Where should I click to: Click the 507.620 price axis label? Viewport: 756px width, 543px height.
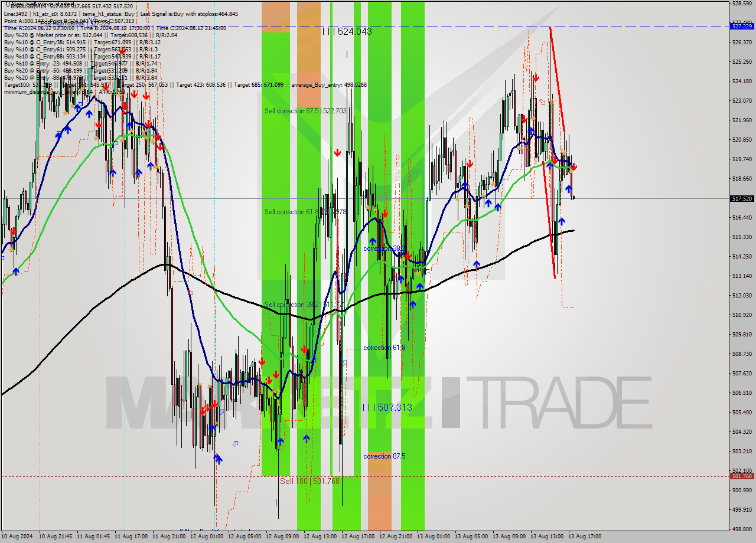(x=742, y=373)
